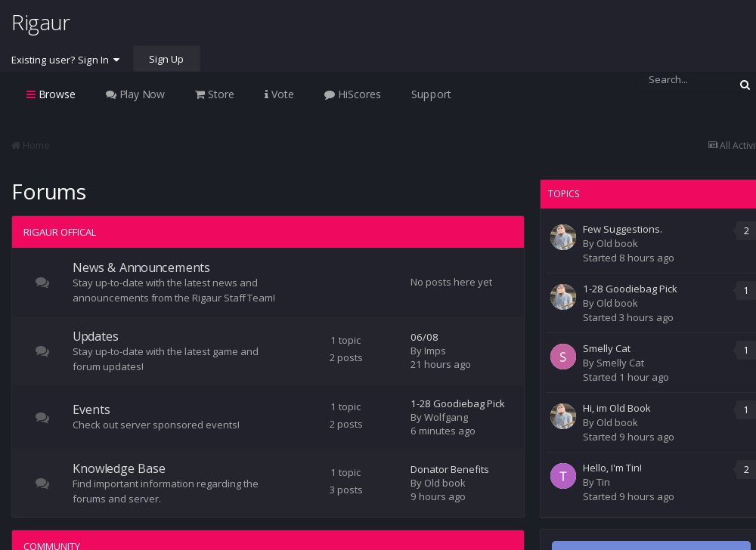Viewport: 756px width, 550px height.
Task: Open 'By Smelly Cat' author link
Action: (x=620, y=363)
